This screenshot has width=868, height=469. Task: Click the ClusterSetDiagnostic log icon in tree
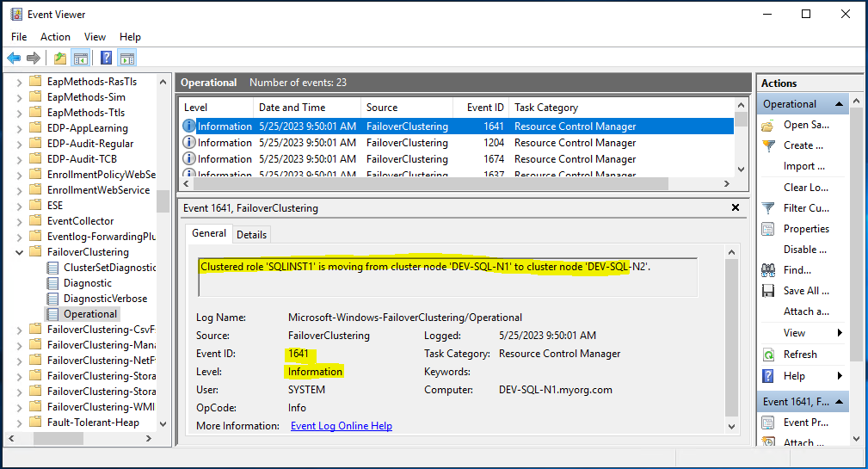pyautogui.click(x=52, y=268)
